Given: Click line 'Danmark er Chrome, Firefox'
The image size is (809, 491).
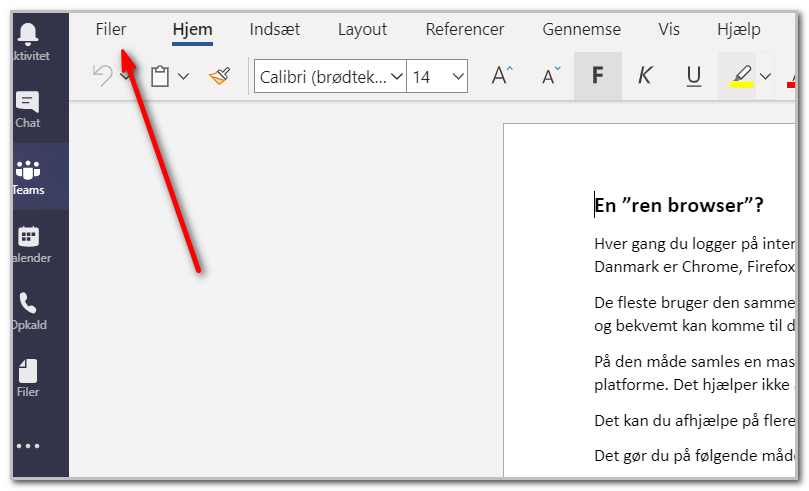Looking at the screenshot, I should (x=694, y=267).
